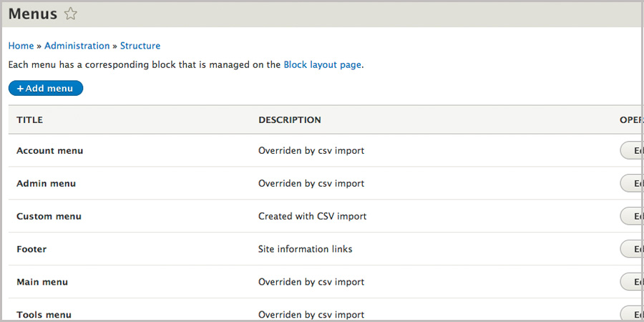Select the Custom menu title cell

pos(49,216)
